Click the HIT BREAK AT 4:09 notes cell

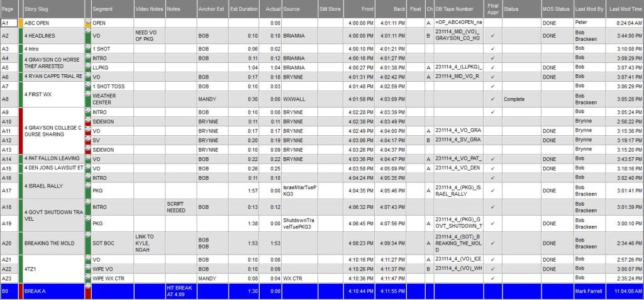click(180, 291)
